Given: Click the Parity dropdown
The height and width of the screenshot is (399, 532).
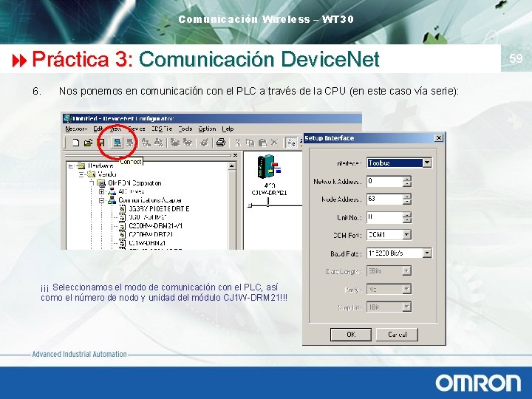Looking at the screenshot, I should 389,289.
